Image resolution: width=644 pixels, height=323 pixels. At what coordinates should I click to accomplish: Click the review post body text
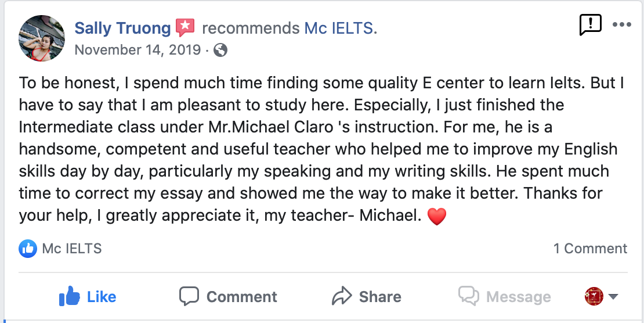click(x=319, y=149)
